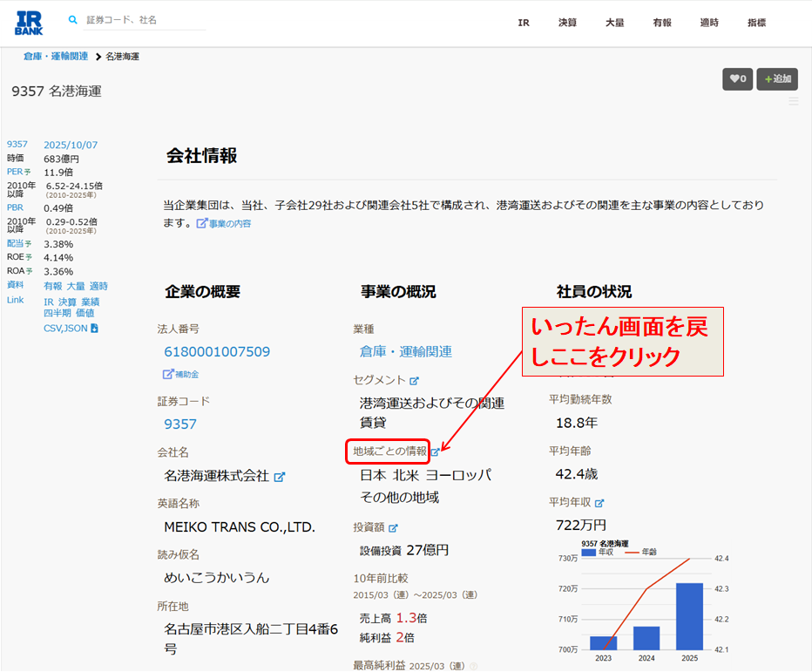This screenshot has width=812, height=672.
Task: Open the hamburger menu below 追加
Action: click(793, 102)
